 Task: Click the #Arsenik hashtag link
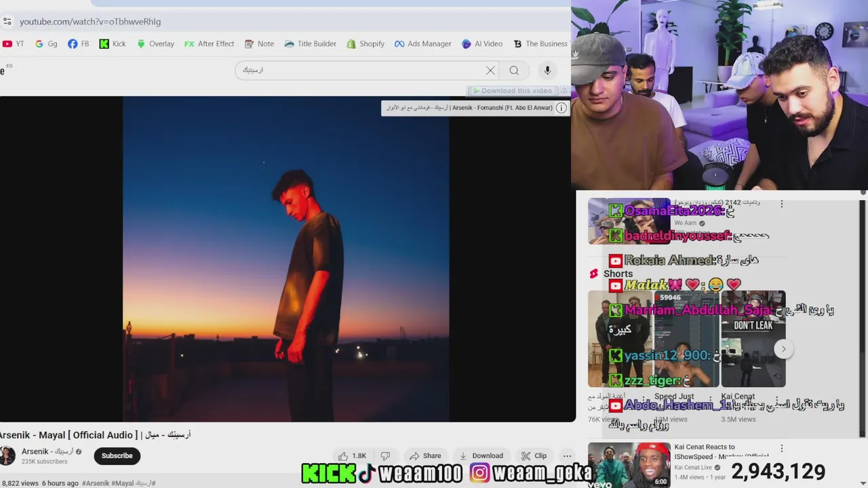[96, 483]
